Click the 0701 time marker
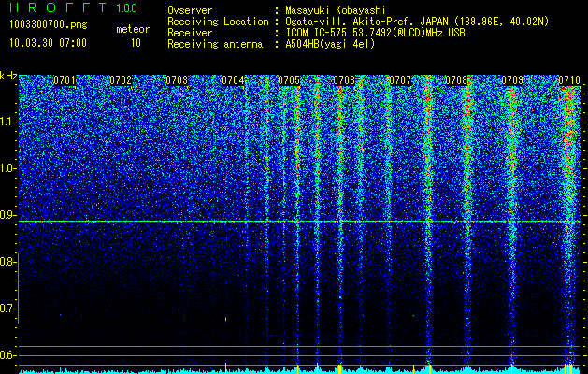Screen dimensions: 588x374 [65, 80]
